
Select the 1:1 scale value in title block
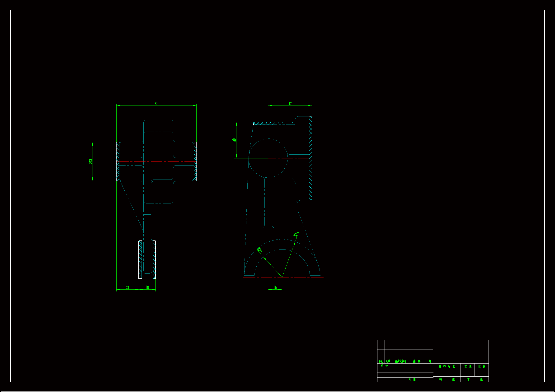point(481,373)
